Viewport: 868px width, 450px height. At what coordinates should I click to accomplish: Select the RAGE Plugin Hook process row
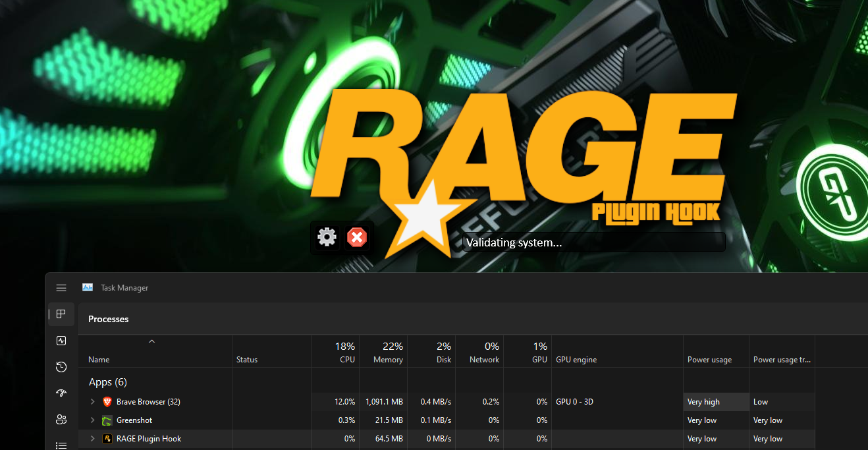click(x=473, y=439)
